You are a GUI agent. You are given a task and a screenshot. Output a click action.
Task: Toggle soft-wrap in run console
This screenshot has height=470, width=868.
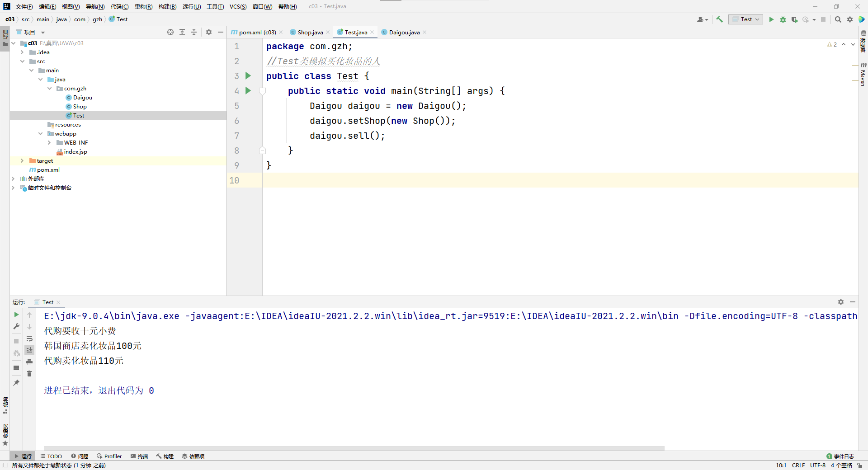(x=29, y=338)
